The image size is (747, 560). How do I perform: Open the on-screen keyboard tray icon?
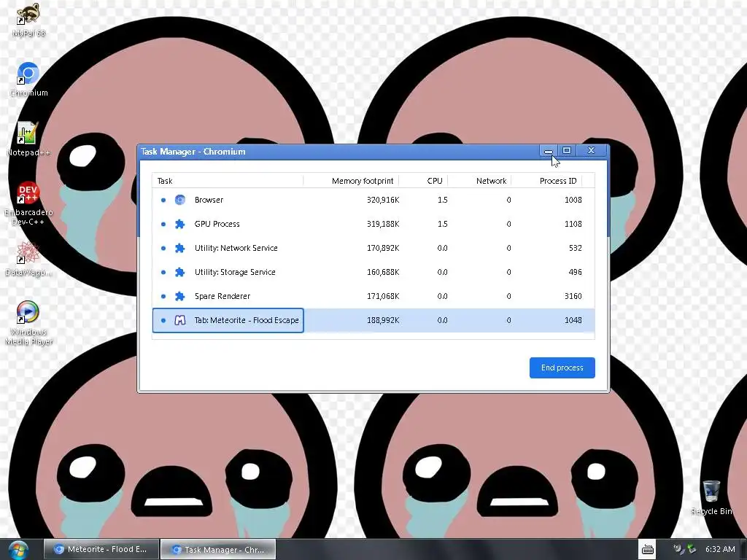point(648,550)
